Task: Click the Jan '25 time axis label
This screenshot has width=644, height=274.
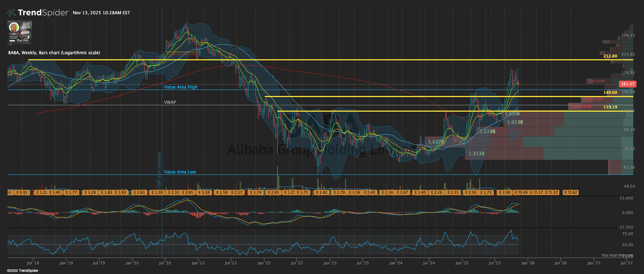Action: click(462, 263)
